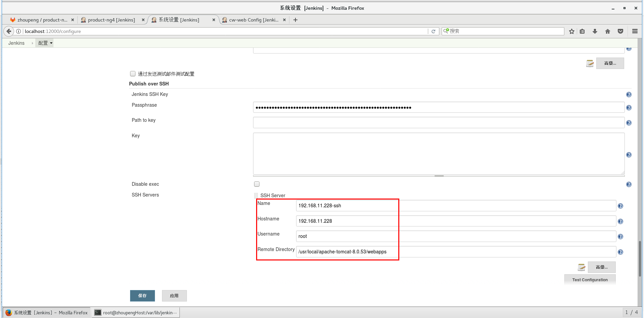This screenshot has width=644, height=318.
Task: Click Username field containing root
Action: coord(456,236)
